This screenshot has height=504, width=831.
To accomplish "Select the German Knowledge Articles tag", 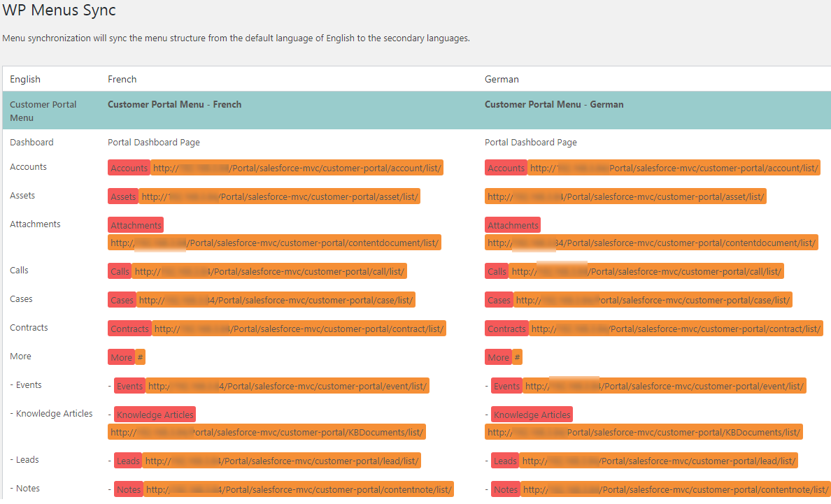I will tap(532, 415).
